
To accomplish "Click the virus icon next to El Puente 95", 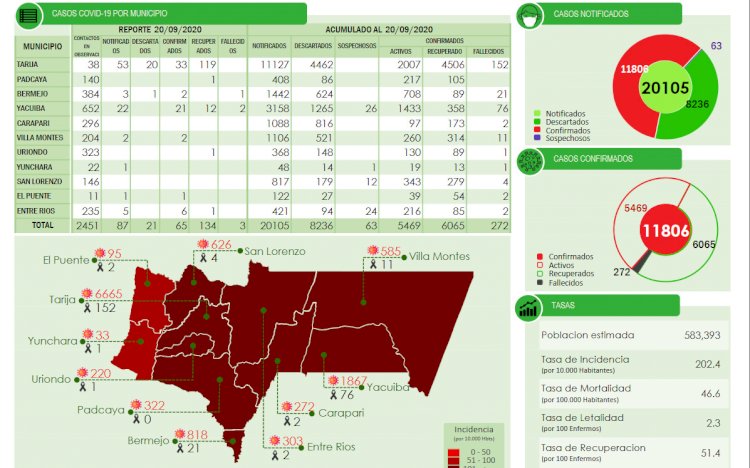I will click(x=99, y=253).
